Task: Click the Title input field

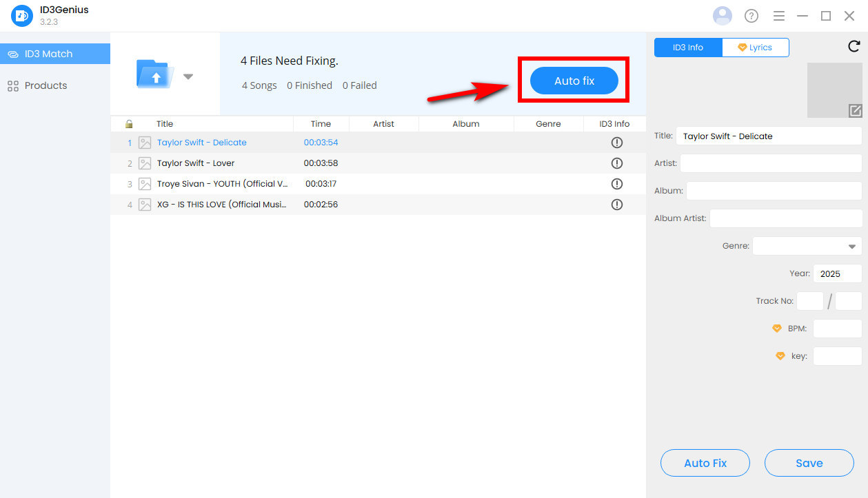Action: coord(769,136)
